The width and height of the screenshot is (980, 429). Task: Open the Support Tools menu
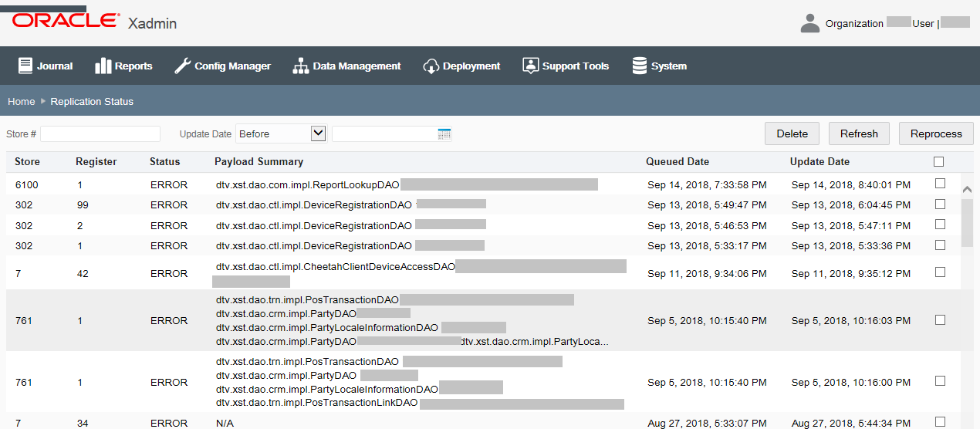click(x=566, y=66)
